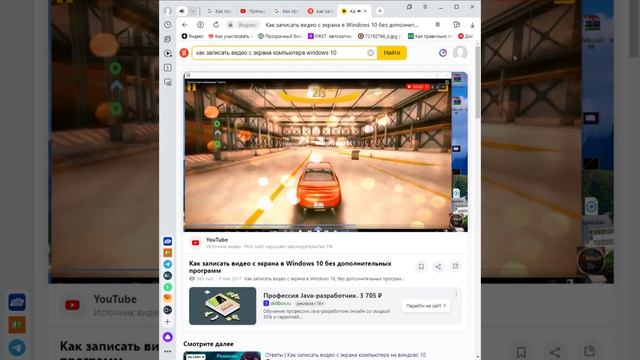This screenshot has height=360, width=640.
Task: Save the video with the bookmark icon
Action: [421, 267]
